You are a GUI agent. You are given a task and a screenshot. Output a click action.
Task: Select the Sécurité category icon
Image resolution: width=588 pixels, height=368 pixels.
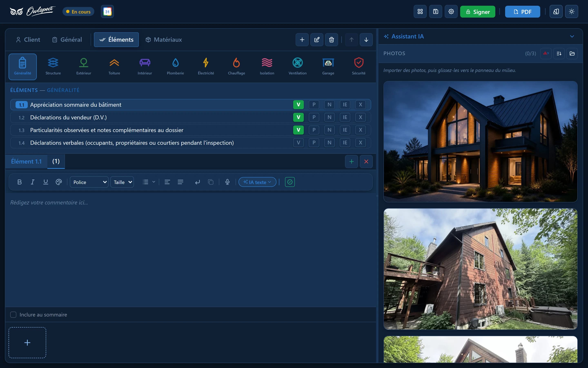coord(359,67)
